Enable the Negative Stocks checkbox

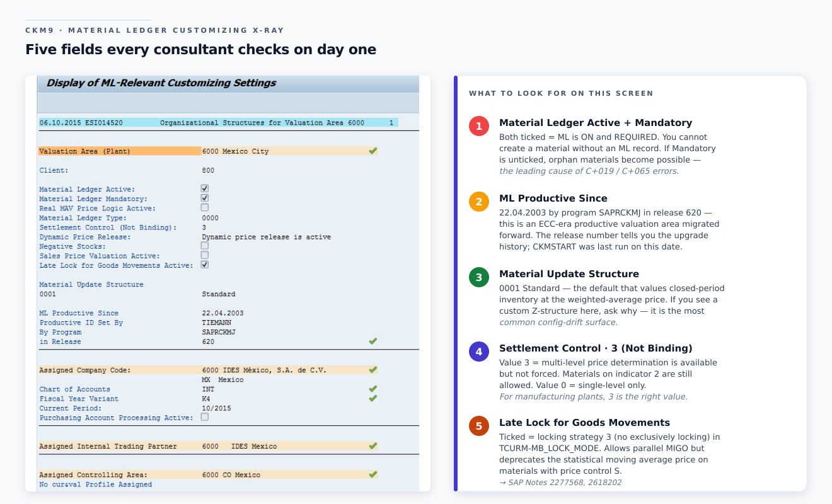tap(205, 246)
